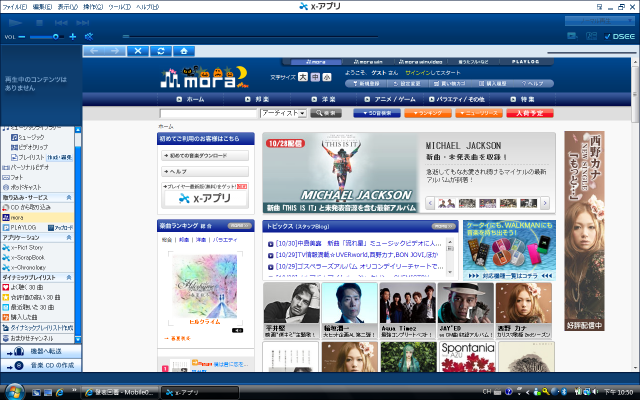Viewport: 640px width, 400px height.
Task: Open the 最近聴いた30曲 playlist
Action: [28, 307]
